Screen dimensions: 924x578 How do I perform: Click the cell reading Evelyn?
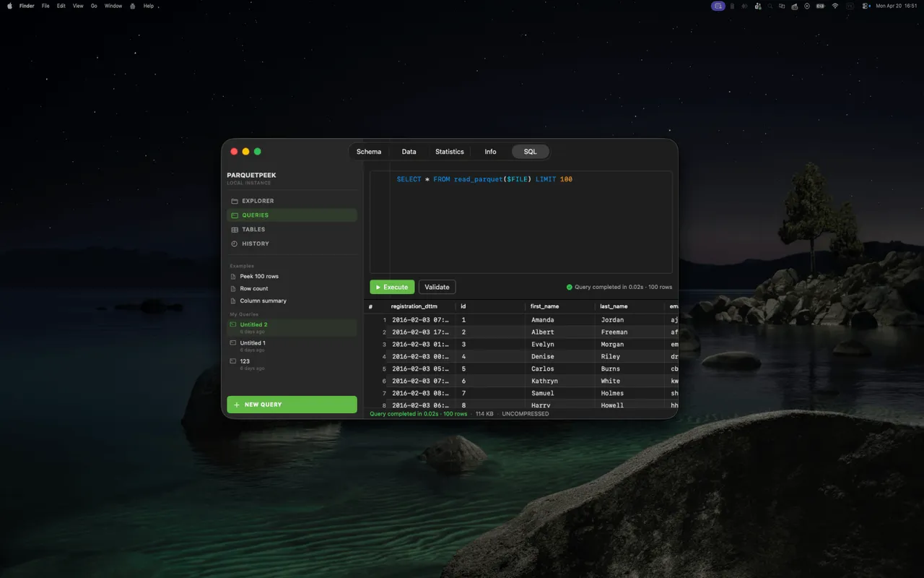pos(559,345)
